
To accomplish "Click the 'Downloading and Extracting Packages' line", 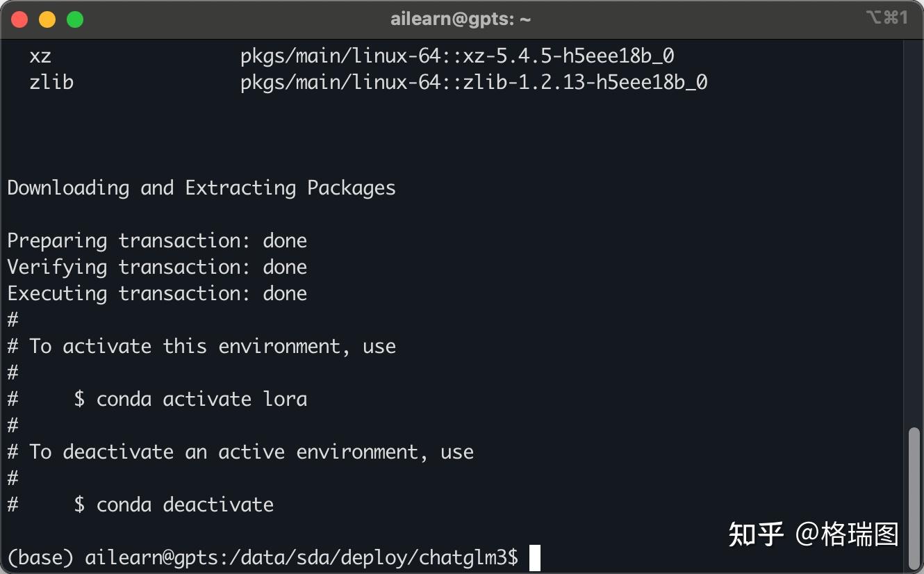I will [x=201, y=188].
